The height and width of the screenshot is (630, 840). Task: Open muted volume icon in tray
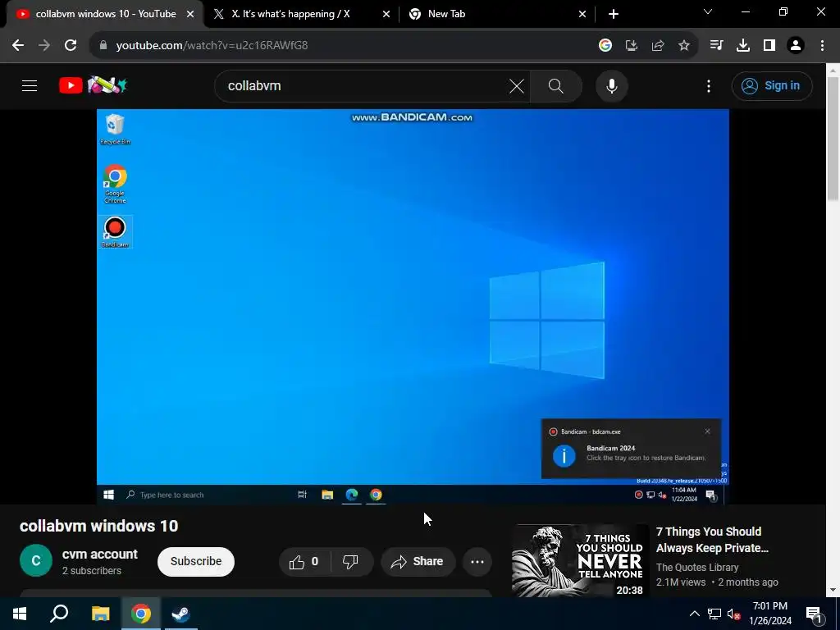(x=734, y=614)
